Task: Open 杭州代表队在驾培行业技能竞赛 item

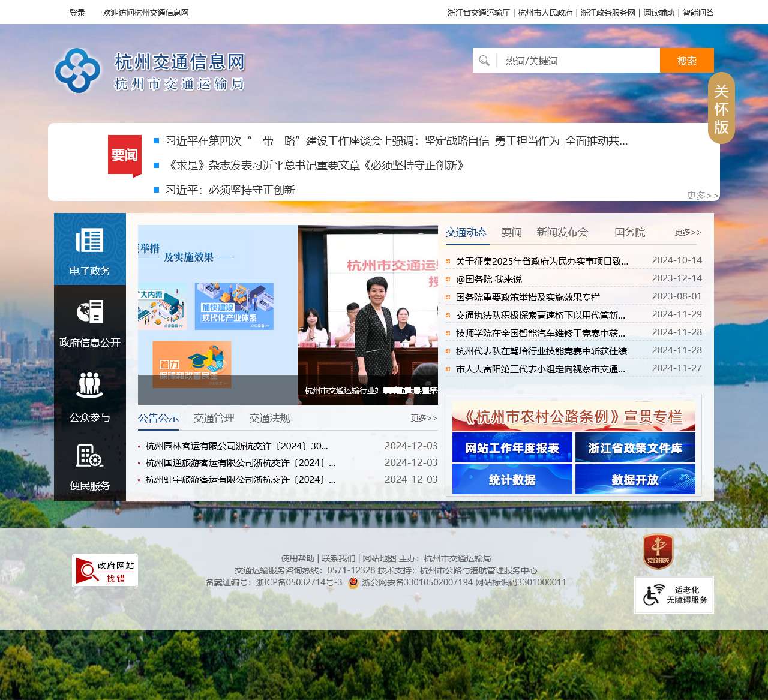Action: point(541,351)
